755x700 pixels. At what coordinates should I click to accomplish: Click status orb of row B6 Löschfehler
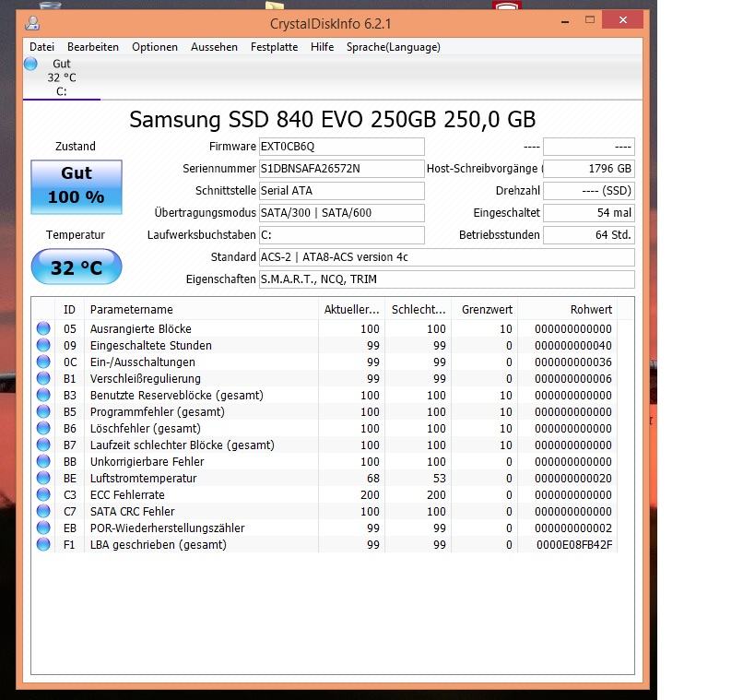[43, 428]
